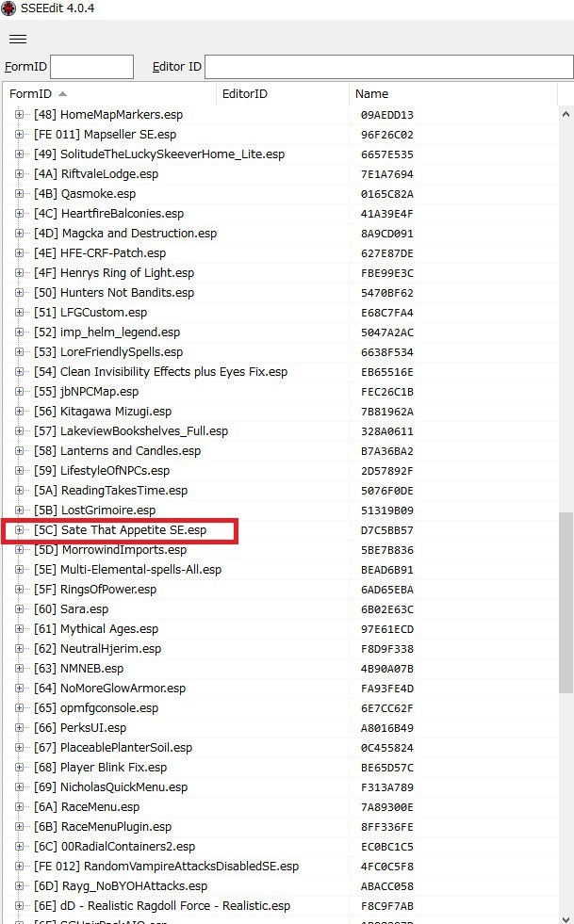Click the FormID input field
Viewport: 574px width, 924px height.
point(91,67)
